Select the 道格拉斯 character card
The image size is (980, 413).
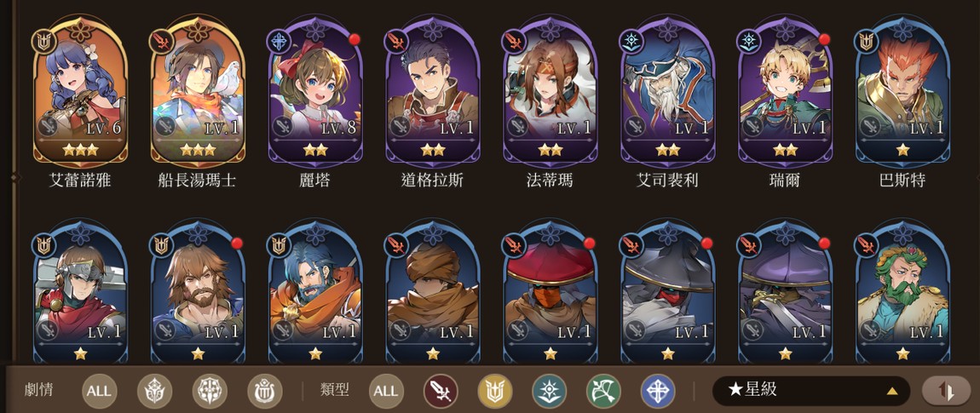(433, 90)
